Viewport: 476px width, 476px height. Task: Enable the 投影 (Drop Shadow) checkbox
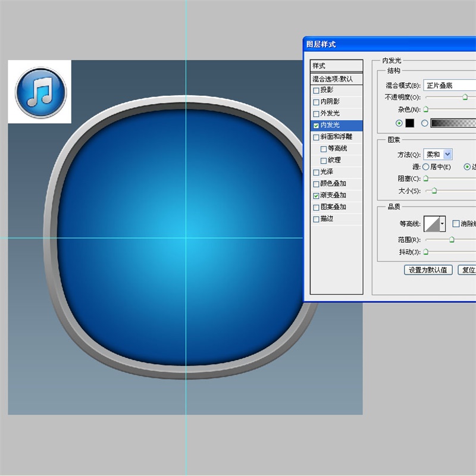[316, 90]
